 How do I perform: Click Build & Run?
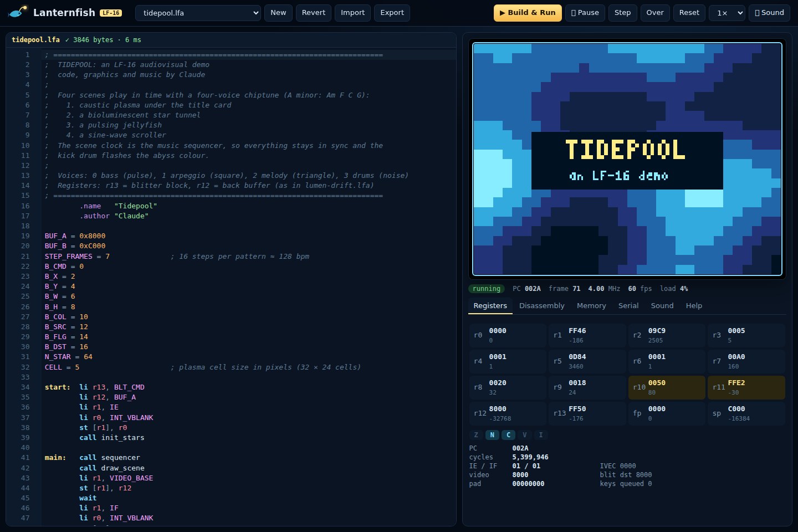point(528,13)
